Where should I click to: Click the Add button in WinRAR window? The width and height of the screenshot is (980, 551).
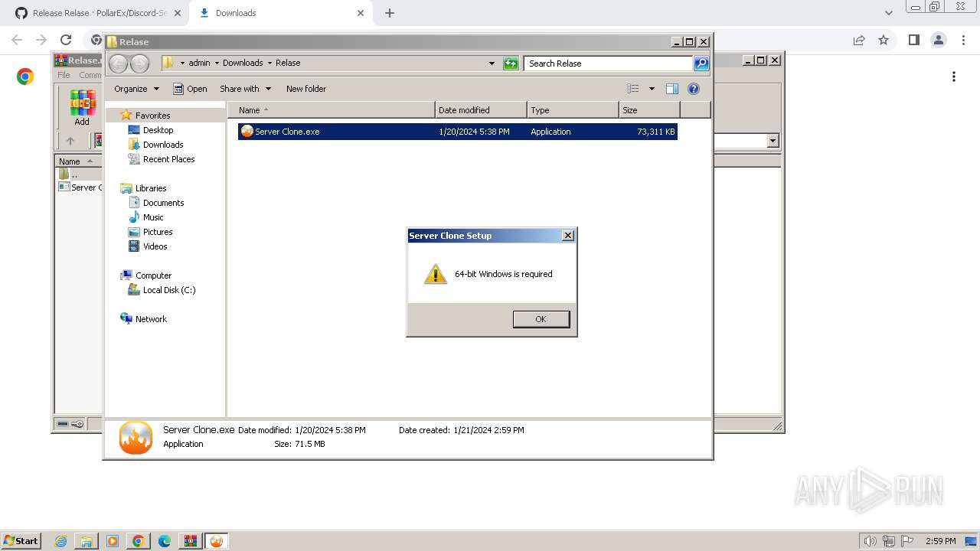point(82,108)
